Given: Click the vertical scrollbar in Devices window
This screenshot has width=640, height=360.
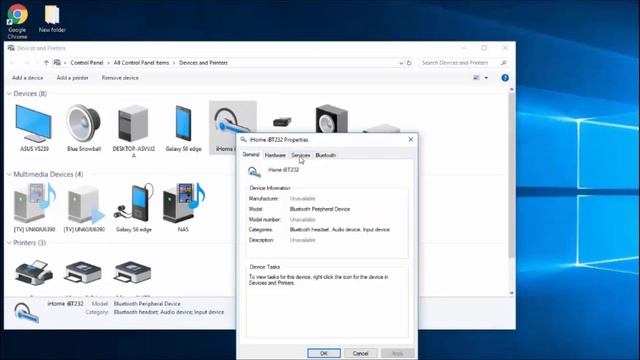Looking at the screenshot, I should click(x=511, y=176).
